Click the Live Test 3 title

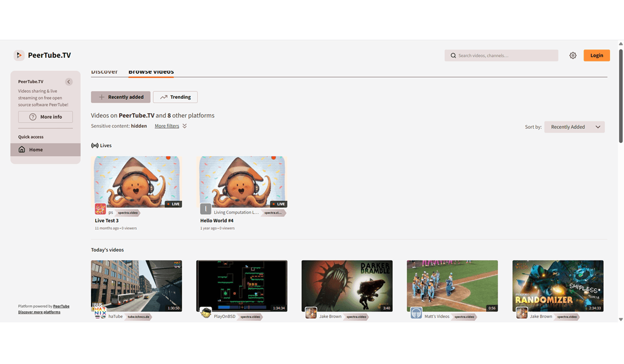point(107,220)
